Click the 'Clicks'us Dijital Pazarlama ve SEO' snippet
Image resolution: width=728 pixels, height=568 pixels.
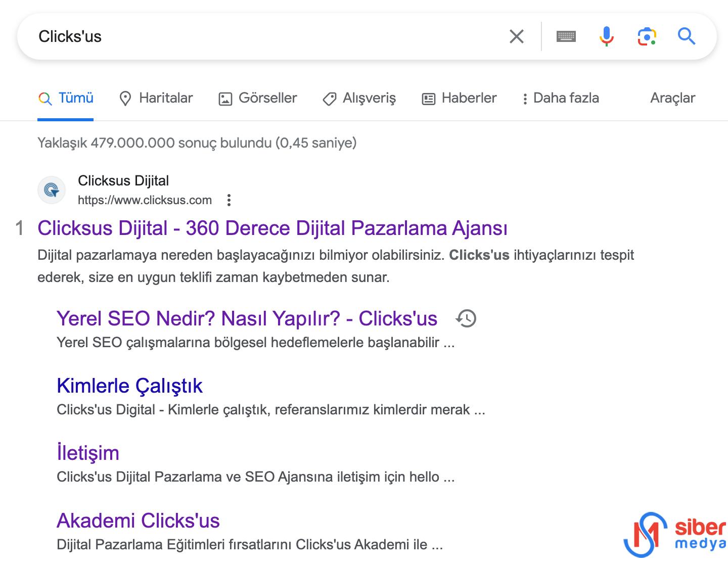256,477
